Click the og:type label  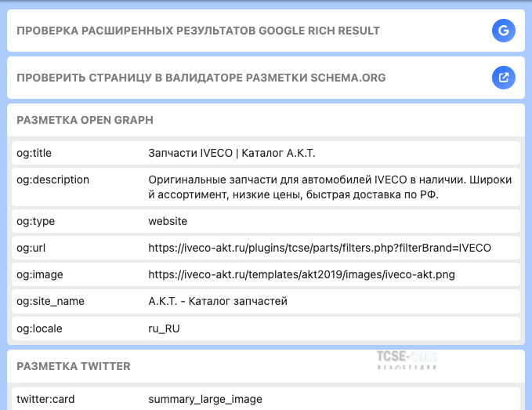click(35, 221)
